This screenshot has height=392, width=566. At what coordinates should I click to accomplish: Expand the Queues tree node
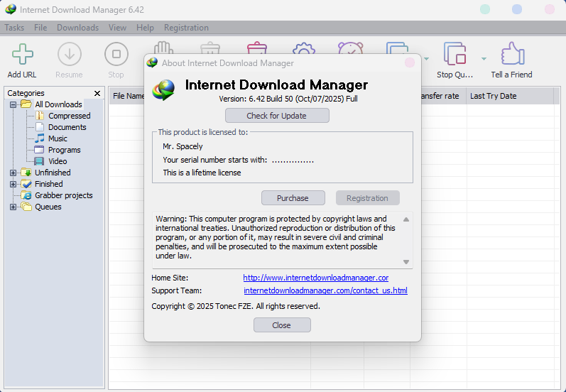[x=13, y=207]
